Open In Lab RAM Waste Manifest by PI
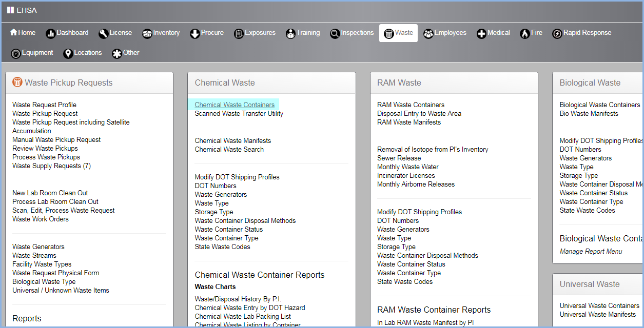 (425, 322)
